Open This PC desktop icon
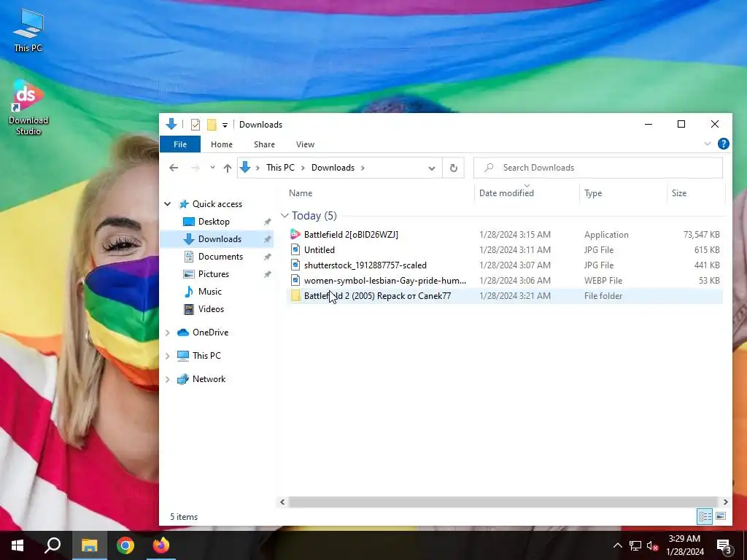 coord(28,29)
